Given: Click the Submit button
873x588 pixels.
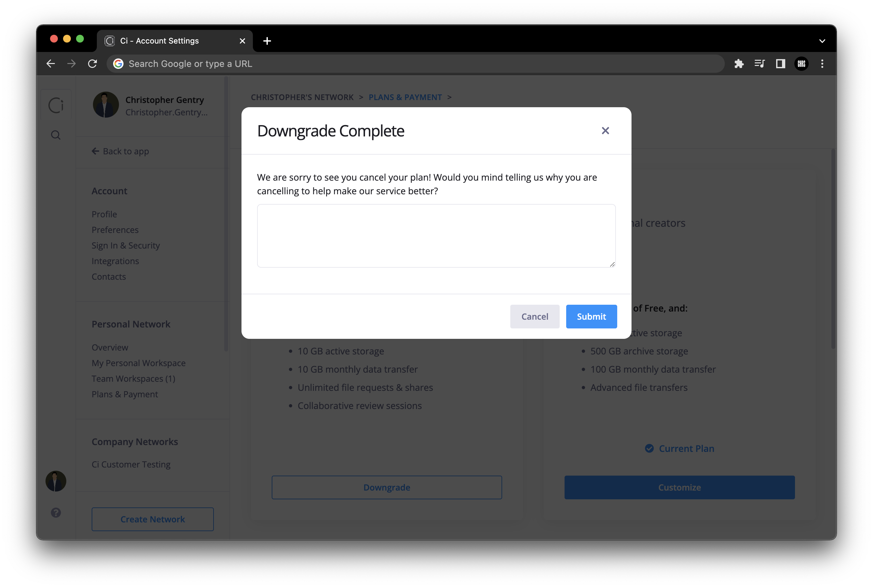Looking at the screenshot, I should coord(591,316).
